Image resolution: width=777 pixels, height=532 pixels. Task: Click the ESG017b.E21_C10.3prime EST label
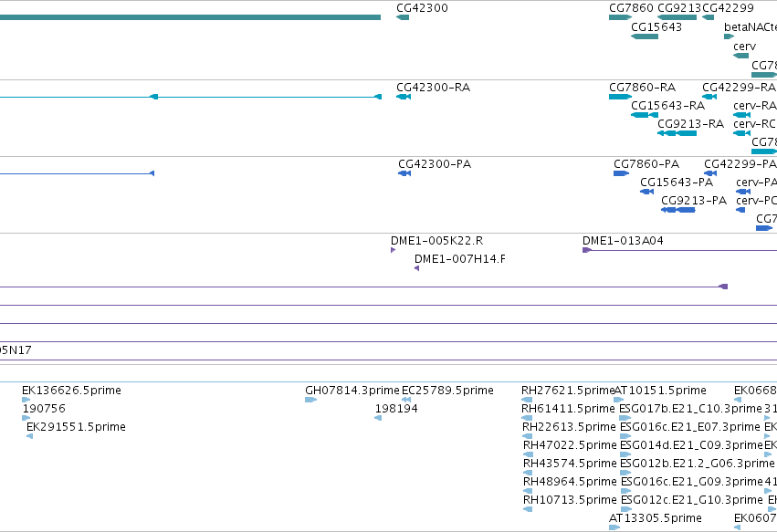[691, 409]
